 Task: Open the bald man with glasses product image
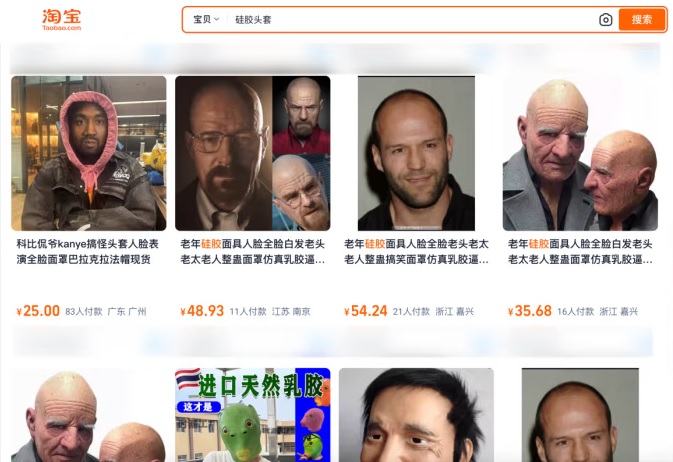(253, 153)
